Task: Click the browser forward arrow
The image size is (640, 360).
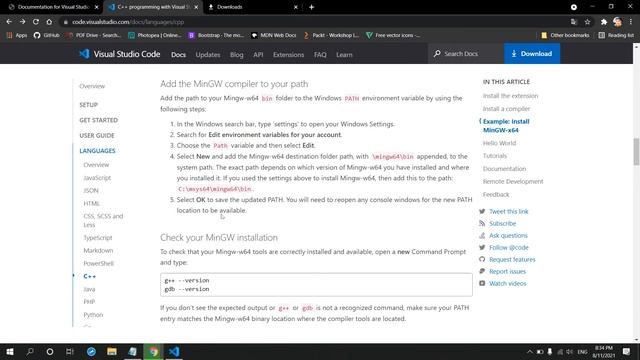Action: click(x=22, y=22)
